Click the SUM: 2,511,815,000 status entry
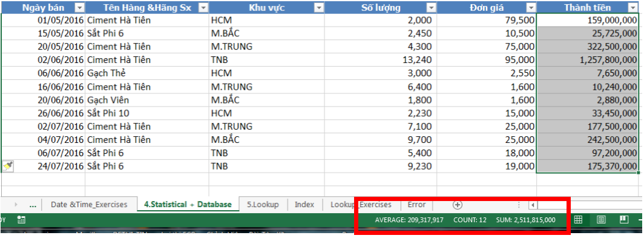 526,220
